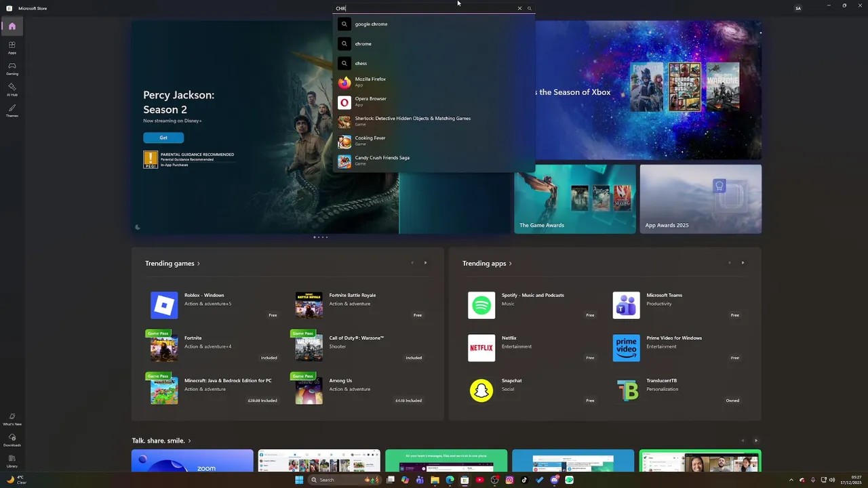Open AI Hub from the sidebar

tap(12, 89)
